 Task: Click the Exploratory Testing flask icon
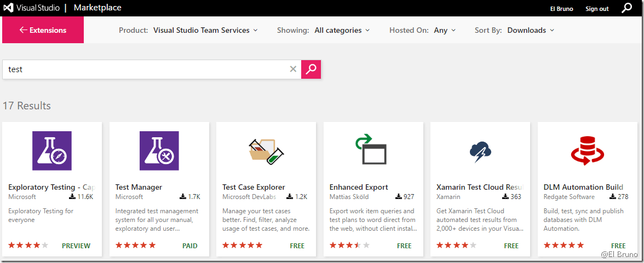[52, 151]
